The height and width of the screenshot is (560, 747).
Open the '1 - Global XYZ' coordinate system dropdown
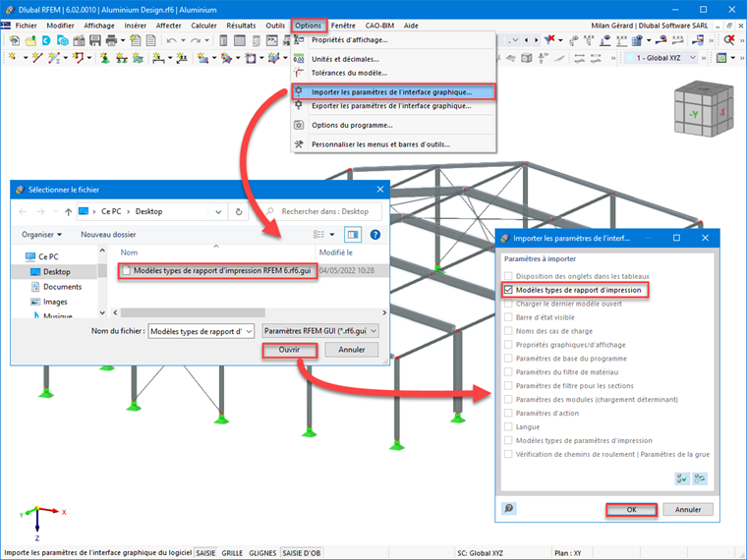point(661,58)
